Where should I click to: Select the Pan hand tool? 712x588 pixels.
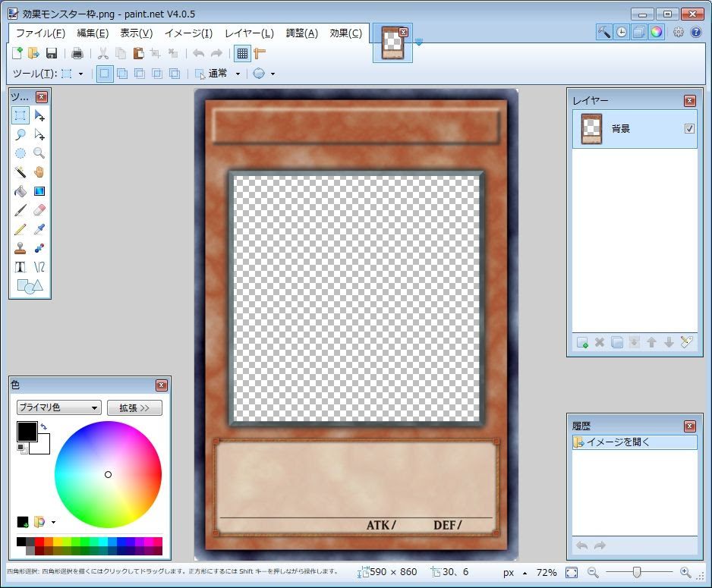(x=39, y=172)
